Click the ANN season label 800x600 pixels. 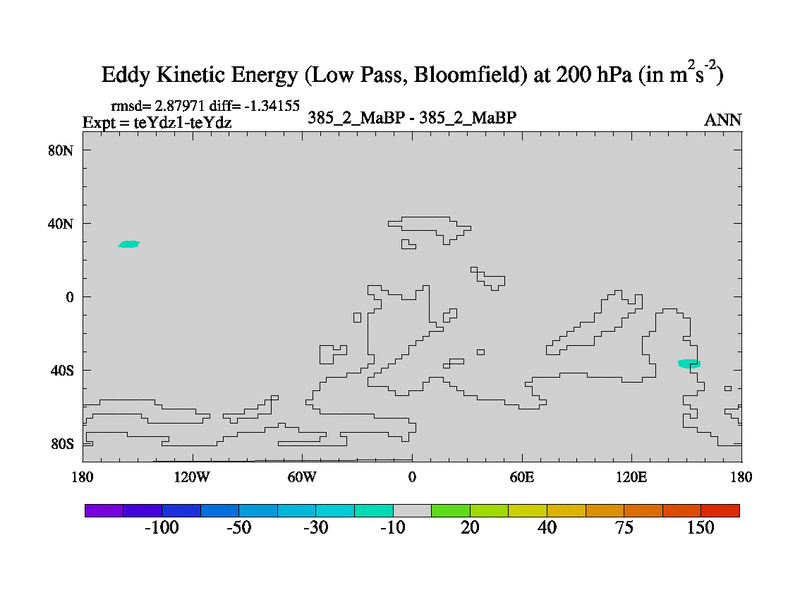(x=723, y=120)
